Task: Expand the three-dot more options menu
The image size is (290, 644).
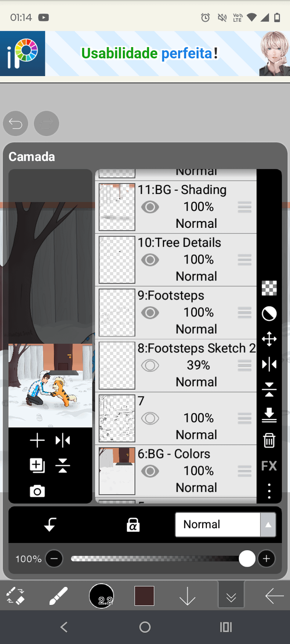Action: click(x=269, y=490)
